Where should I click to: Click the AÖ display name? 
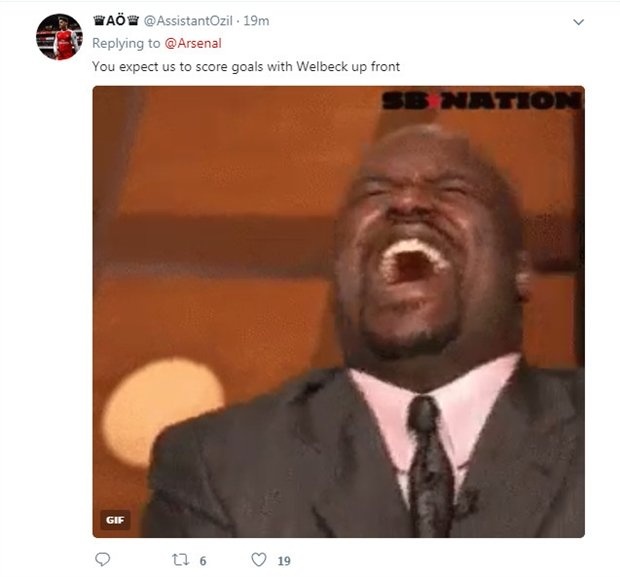pos(115,21)
